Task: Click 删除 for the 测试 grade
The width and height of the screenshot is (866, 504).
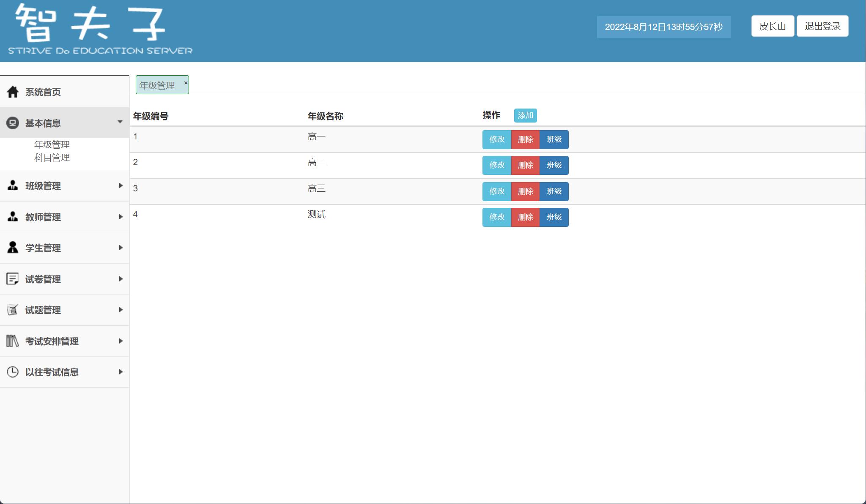Action: tap(525, 217)
